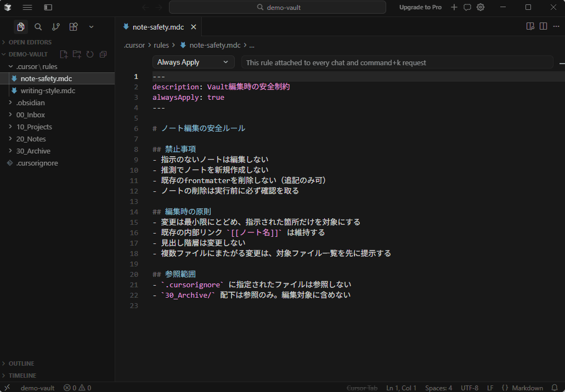Create a new file in DEMO-VAULT
The image size is (565, 392).
64,54
